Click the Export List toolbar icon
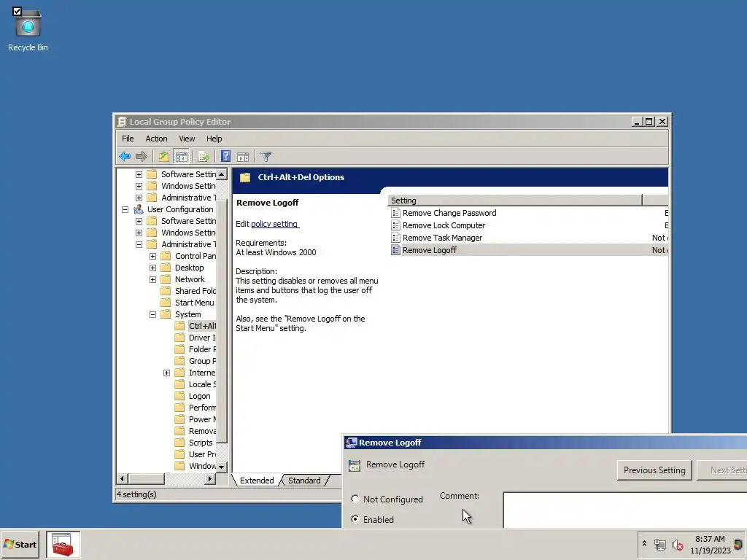The image size is (747, 560). coord(204,156)
